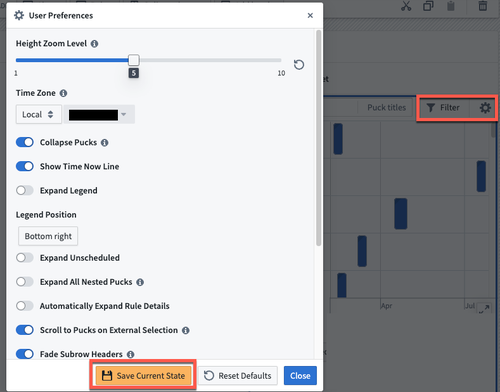Click the Puck titles option
Image resolution: width=500 pixels, height=392 pixels.
[387, 107]
